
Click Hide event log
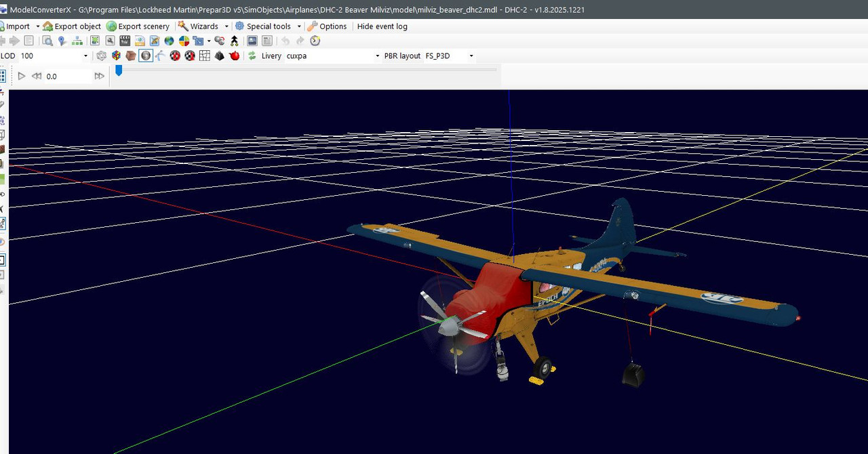click(x=382, y=26)
